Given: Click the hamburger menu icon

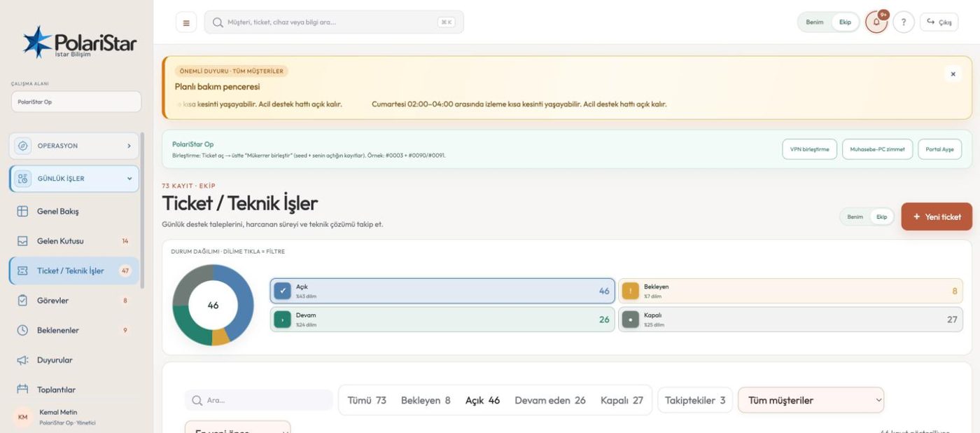Looking at the screenshot, I should [185, 22].
